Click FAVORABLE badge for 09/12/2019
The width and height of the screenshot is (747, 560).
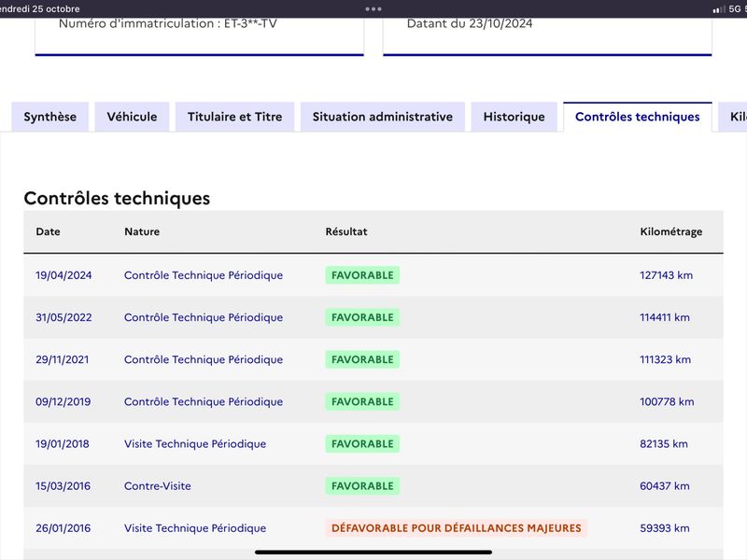pos(362,401)
